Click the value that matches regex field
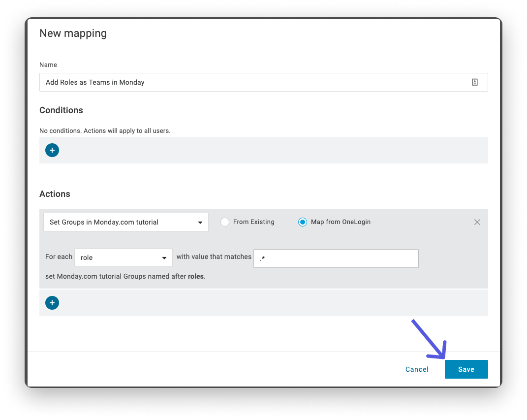This screenshot has height=420, width=527. (336, 258)
